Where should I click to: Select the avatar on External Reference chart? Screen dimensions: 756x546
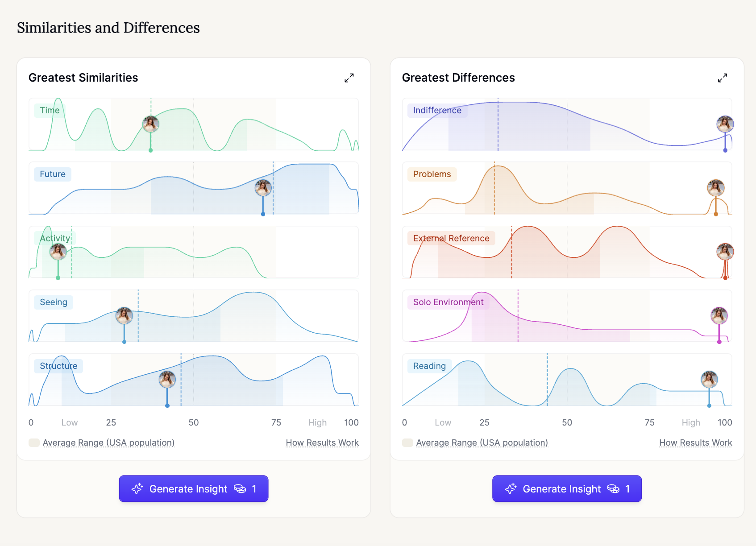725,252
